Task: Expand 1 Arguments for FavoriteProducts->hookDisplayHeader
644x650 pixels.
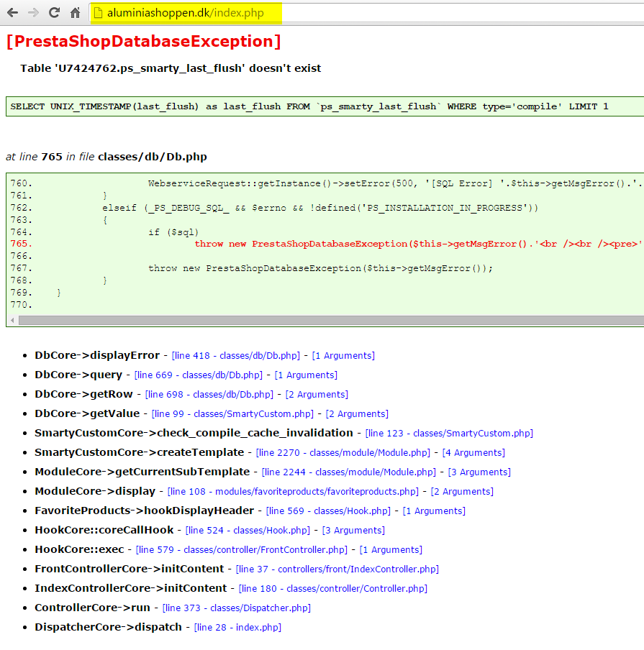Action: point(434,511)
